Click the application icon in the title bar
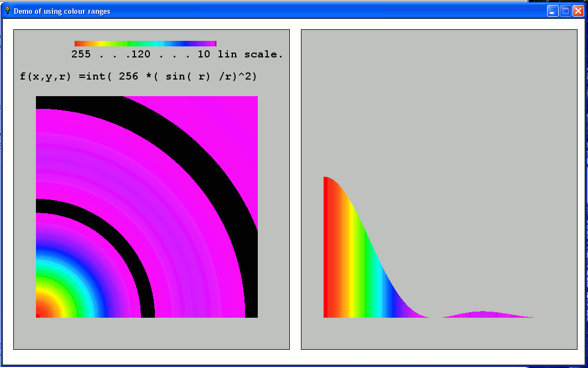Image resolution: width=588 pixels, height=368 pixels. click(x=7, y=10)
